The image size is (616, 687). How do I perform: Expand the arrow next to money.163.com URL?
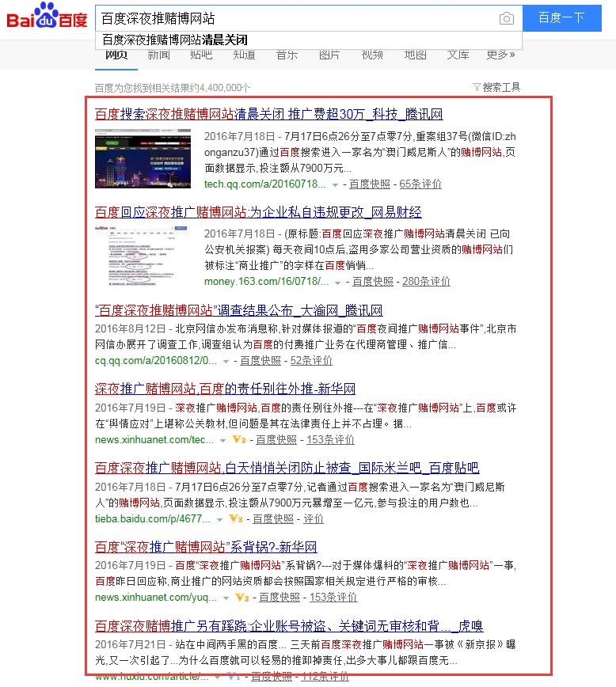click(338, 282)
